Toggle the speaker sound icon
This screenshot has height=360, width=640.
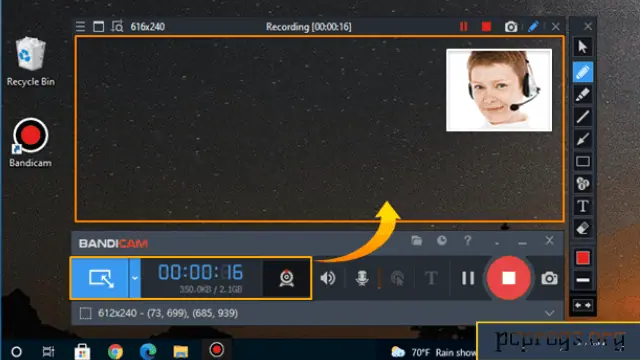pyautogui.click(x=328, y=278)
